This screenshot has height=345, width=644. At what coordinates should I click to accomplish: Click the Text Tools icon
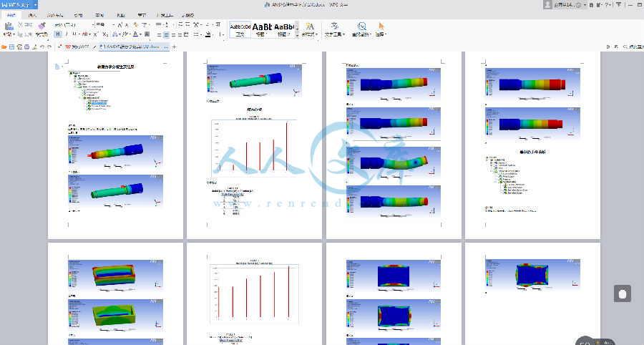tap(334, 26)
